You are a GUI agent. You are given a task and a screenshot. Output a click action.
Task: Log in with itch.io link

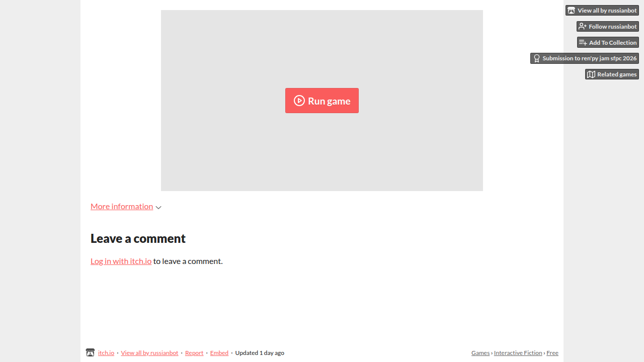click(121, 261)
